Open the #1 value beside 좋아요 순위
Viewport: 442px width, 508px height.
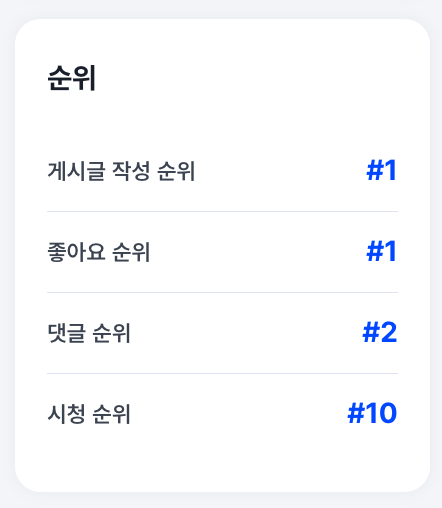(x=382, y=251)
